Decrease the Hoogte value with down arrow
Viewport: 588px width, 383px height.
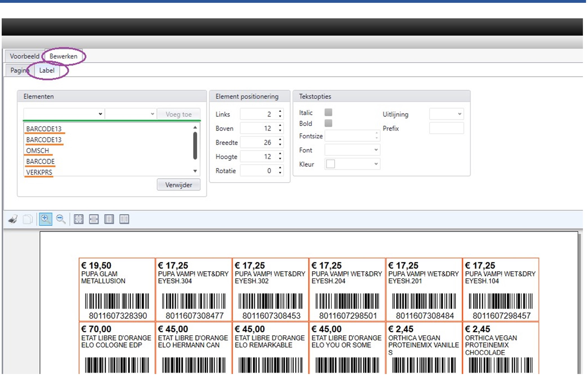[280, 159]
